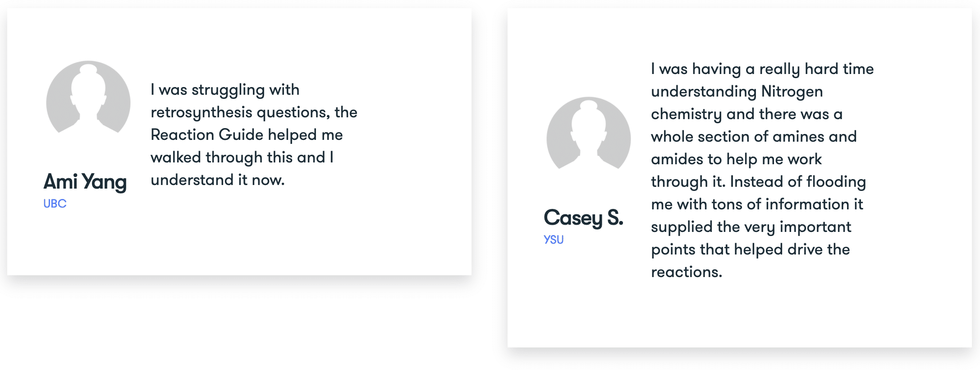Screen dimensions: 980x370
Task: Select the Ami Yang name heading
Action: [85, 182]
